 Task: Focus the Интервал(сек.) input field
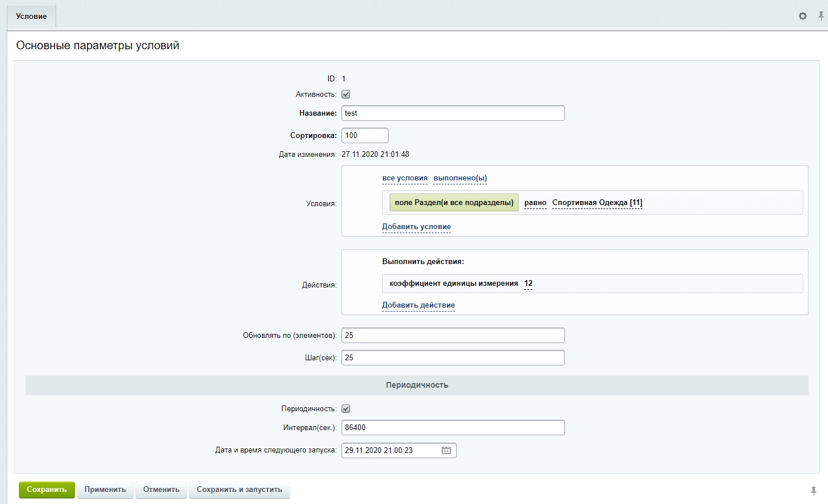[x=453, y=428]
